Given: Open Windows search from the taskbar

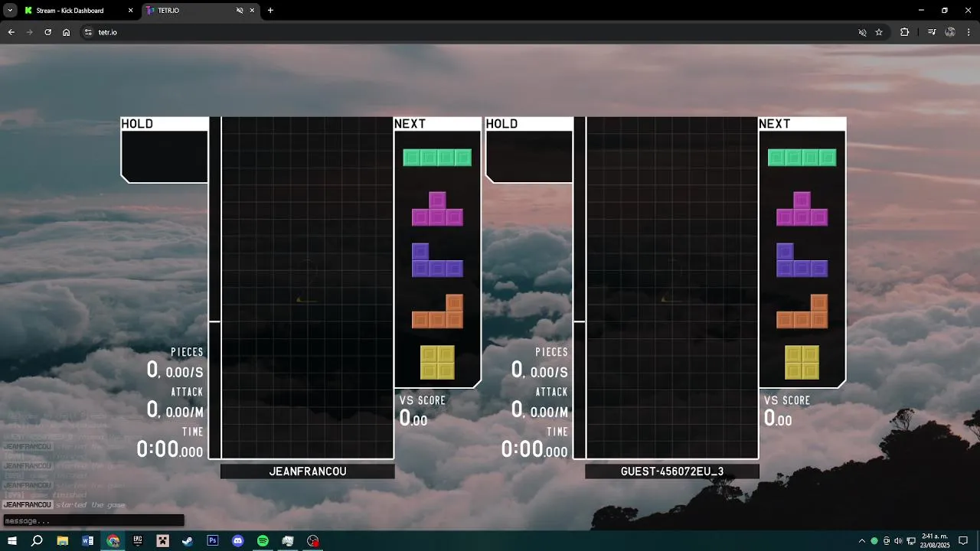Looking at the screenshot, I should point(37,541).
